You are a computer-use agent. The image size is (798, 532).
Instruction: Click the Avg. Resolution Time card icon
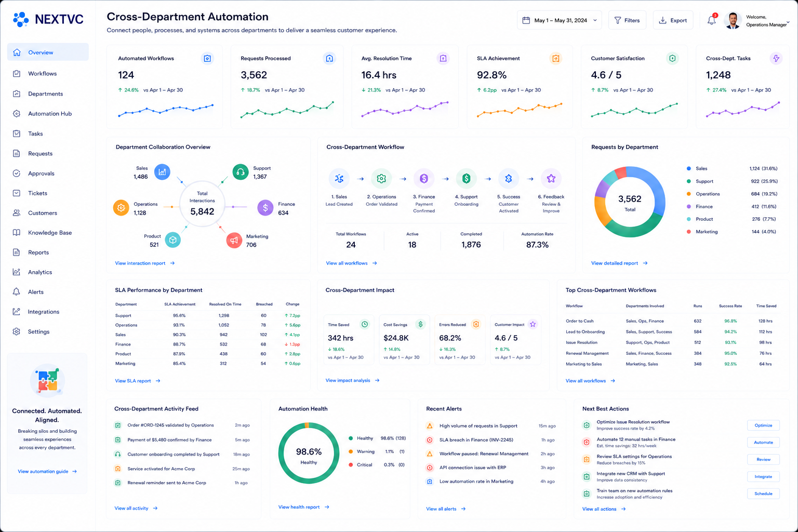coord(443,58)
